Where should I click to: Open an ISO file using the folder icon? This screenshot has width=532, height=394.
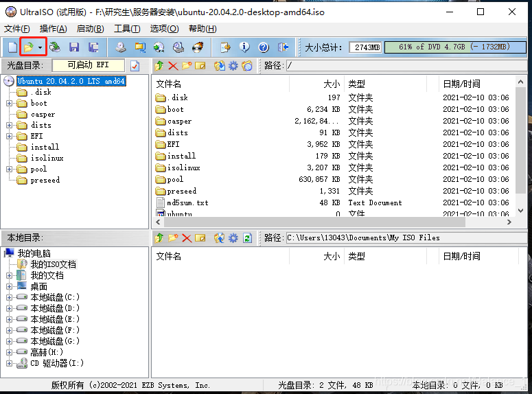point(29,47)
